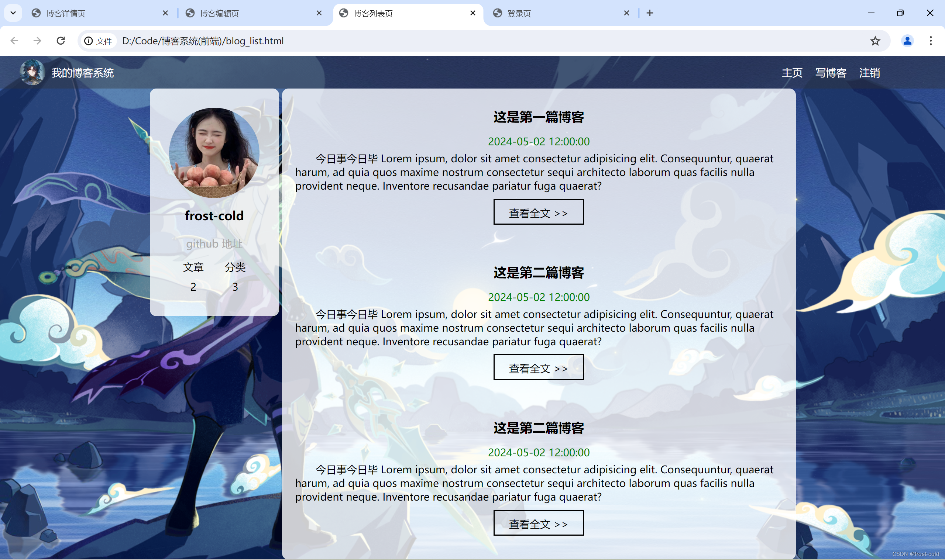Image resolution: width=945 pixels, height=560 pixels.
Task: Close the 博客详情页 tab
Action: coord(165,13)
